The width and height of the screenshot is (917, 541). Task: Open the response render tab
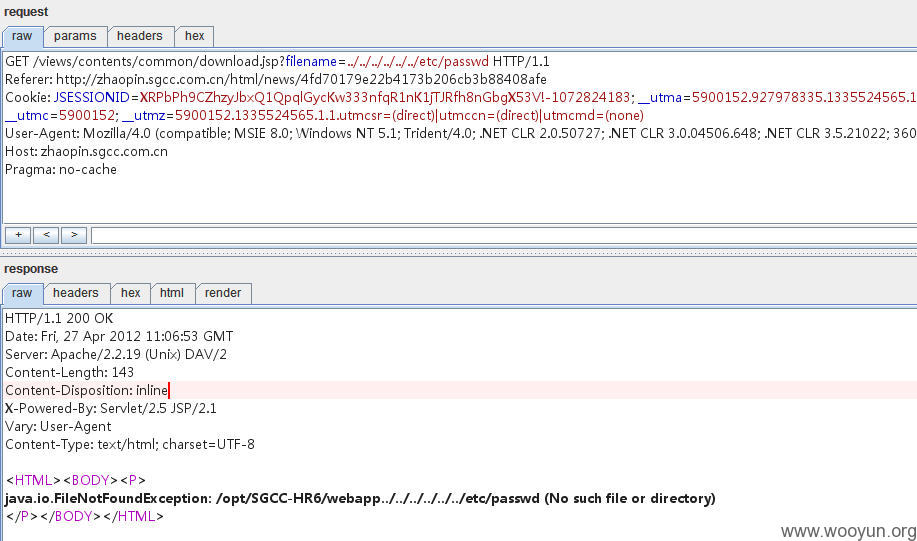[223, 293]
